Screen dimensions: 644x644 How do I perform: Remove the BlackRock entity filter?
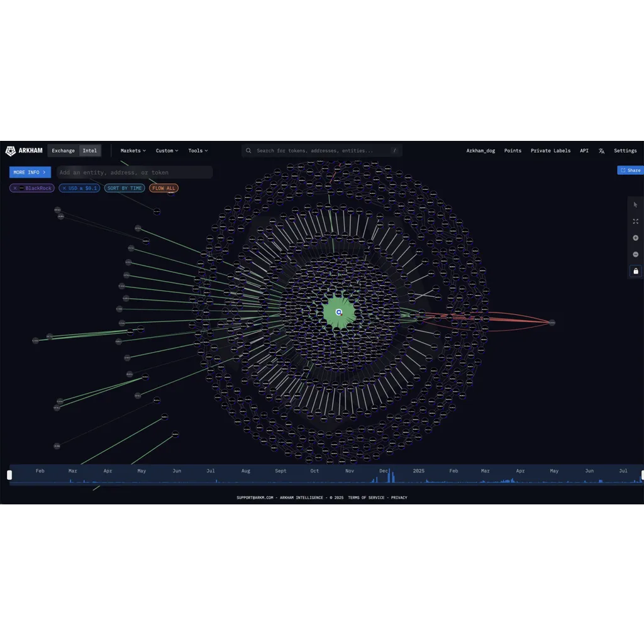tap(15, 188)
